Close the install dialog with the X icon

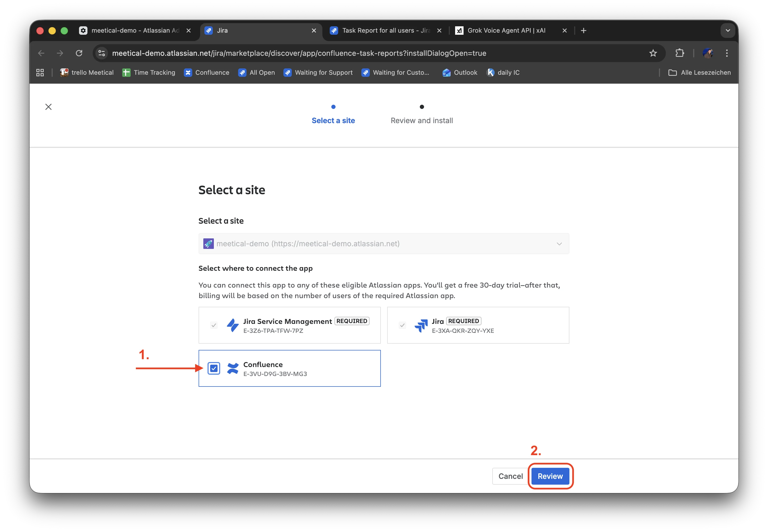[48, 107]
